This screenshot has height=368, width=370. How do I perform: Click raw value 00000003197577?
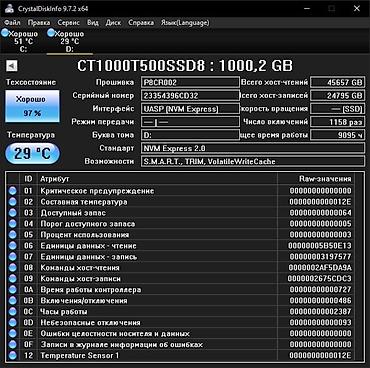320,257
